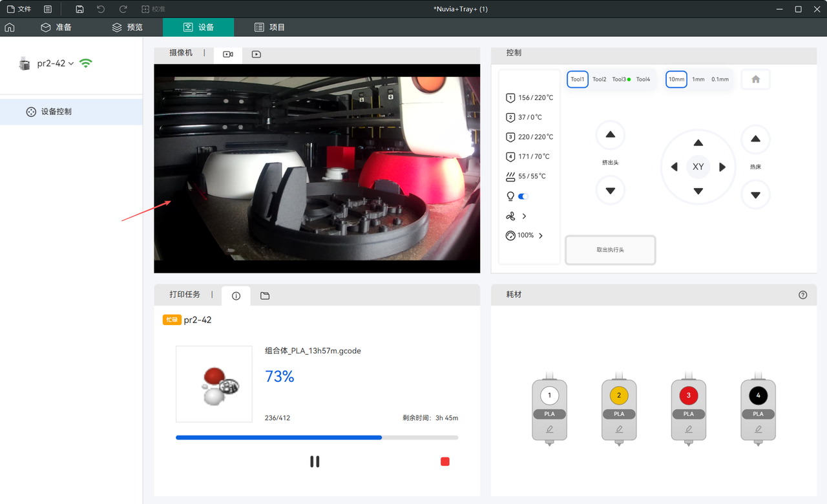Open the folder tab in print task panel

tap(265, 295)
